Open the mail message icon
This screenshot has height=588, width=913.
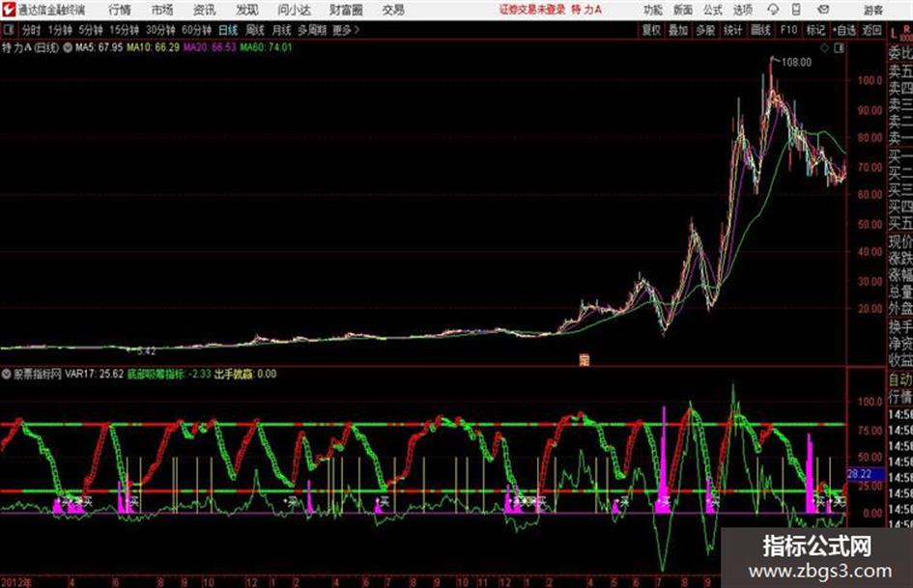tap(823, 10)
